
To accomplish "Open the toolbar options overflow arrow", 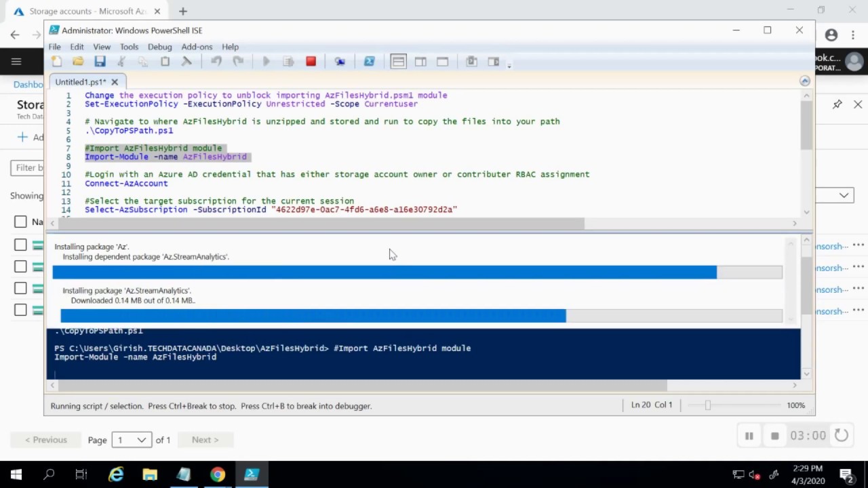I will [x=509, y=65].
